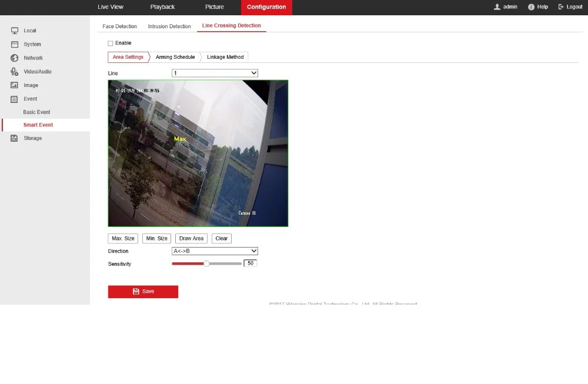588x384 pixels.
Task: Enable line crossing detection checkbox
Action: click(x=111, y=43)
